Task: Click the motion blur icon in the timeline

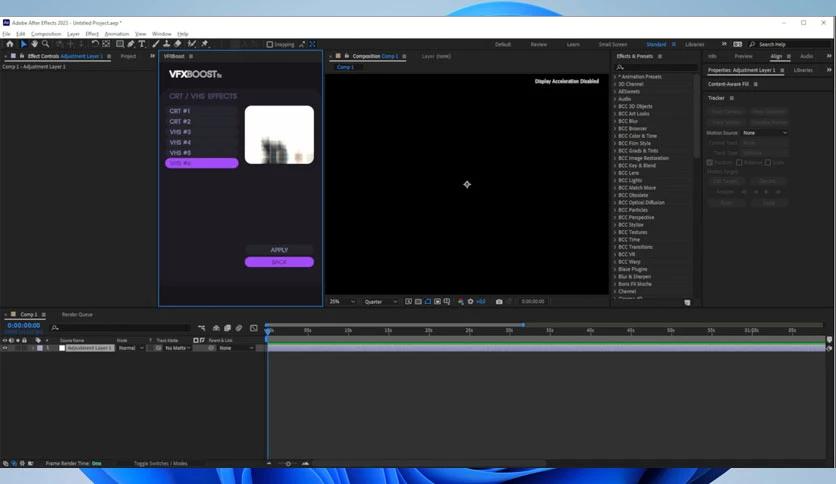Action: (239, 328)
